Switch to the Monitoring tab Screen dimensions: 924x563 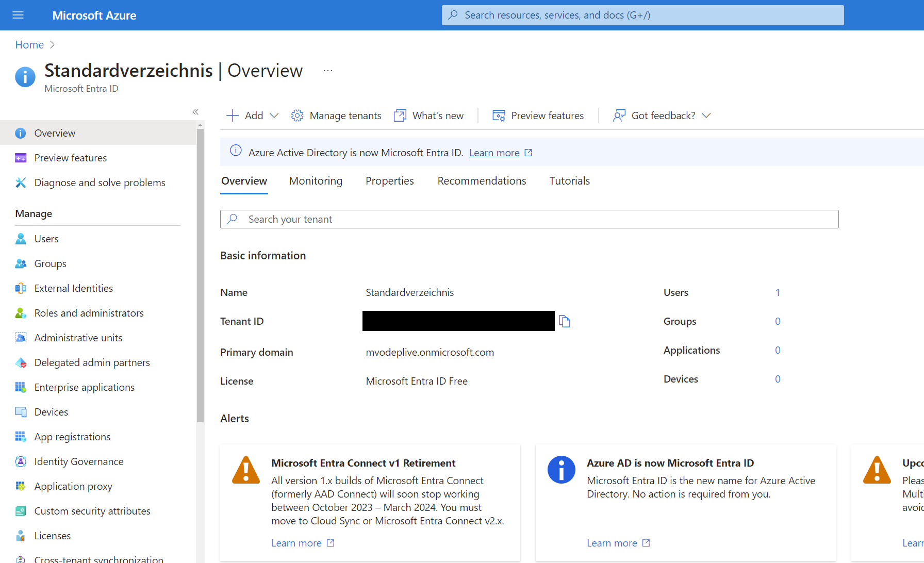316,181
